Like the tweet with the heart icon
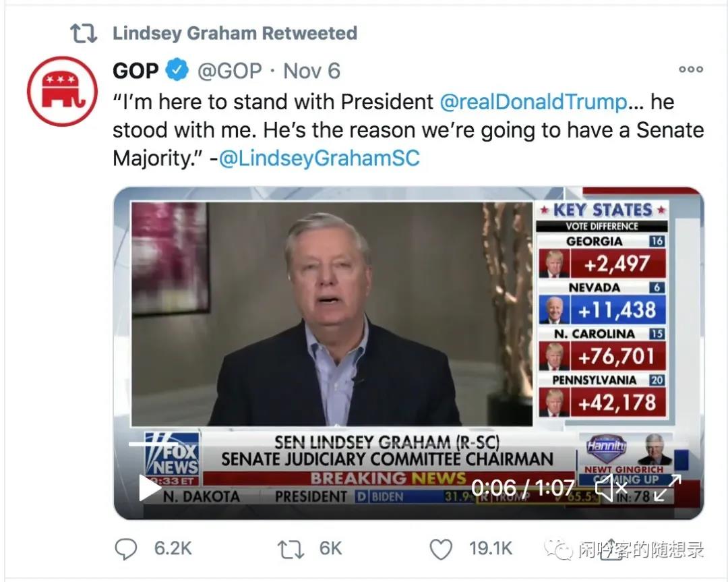This screenshot has height=582, width=728. click(x=441, y=549)
